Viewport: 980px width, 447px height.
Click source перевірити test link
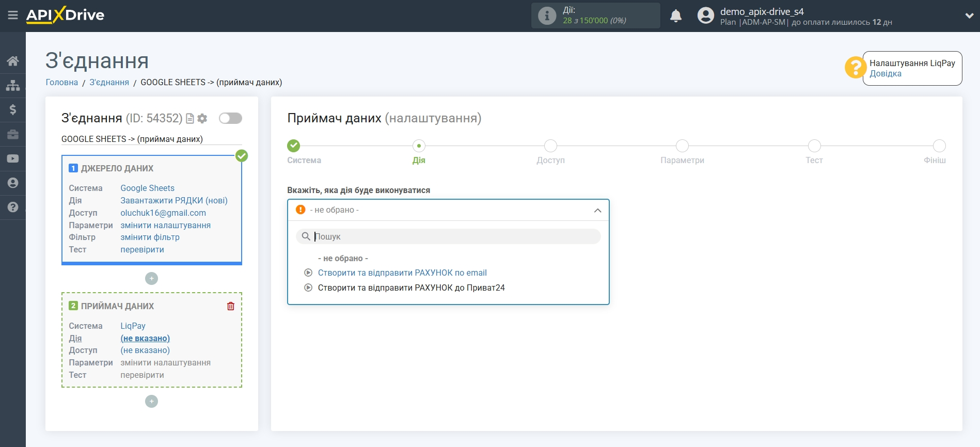[x=143, y=250]
